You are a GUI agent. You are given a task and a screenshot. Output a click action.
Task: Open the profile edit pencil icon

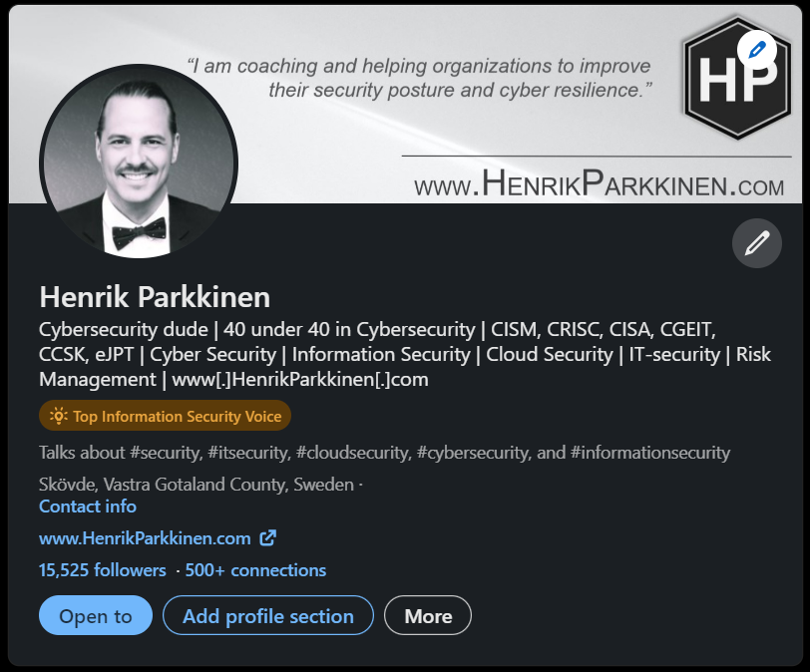click(756, 242)
